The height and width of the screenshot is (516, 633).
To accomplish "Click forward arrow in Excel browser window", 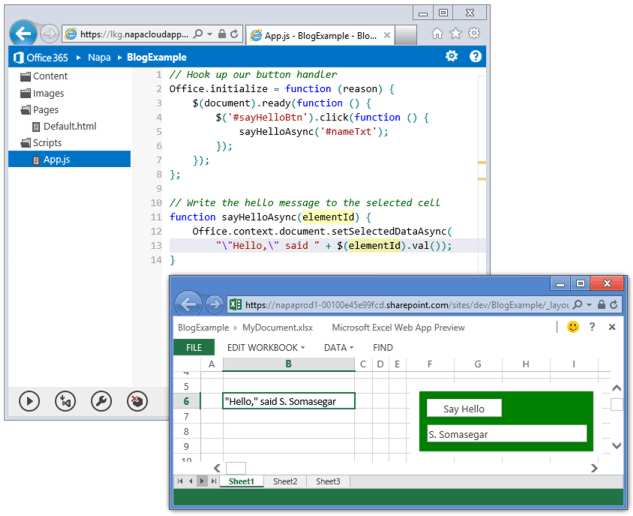I will 214,304.
